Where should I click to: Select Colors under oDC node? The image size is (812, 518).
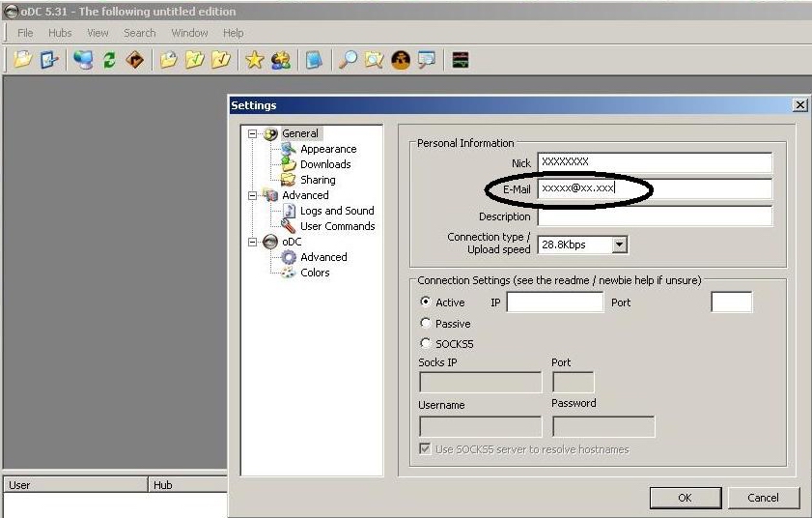(x=315, y=273)
